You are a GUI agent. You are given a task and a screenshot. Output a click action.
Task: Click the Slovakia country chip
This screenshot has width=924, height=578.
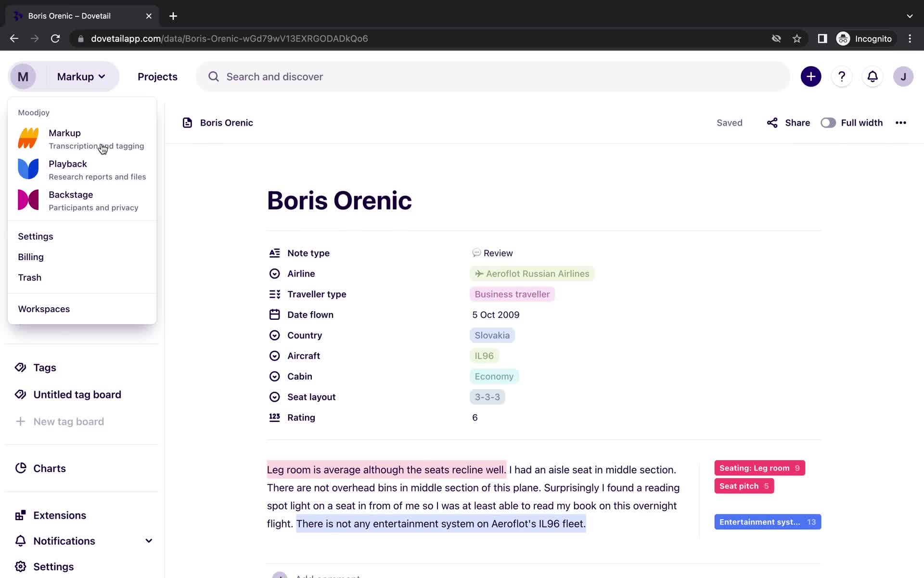(x=492, y=335)
